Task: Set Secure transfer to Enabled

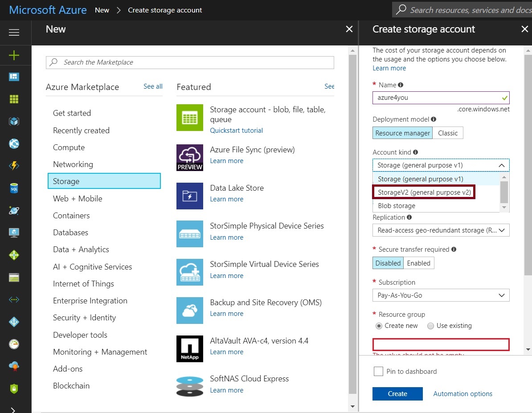Action: (x=419, y=263)
